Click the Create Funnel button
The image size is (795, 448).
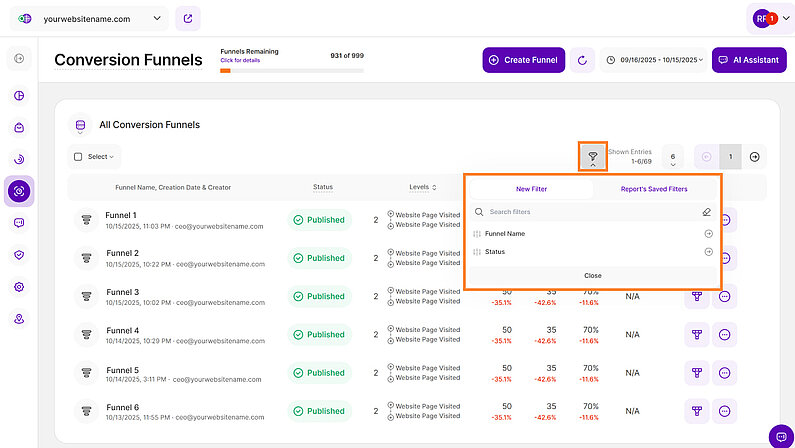tap(523, 60)
